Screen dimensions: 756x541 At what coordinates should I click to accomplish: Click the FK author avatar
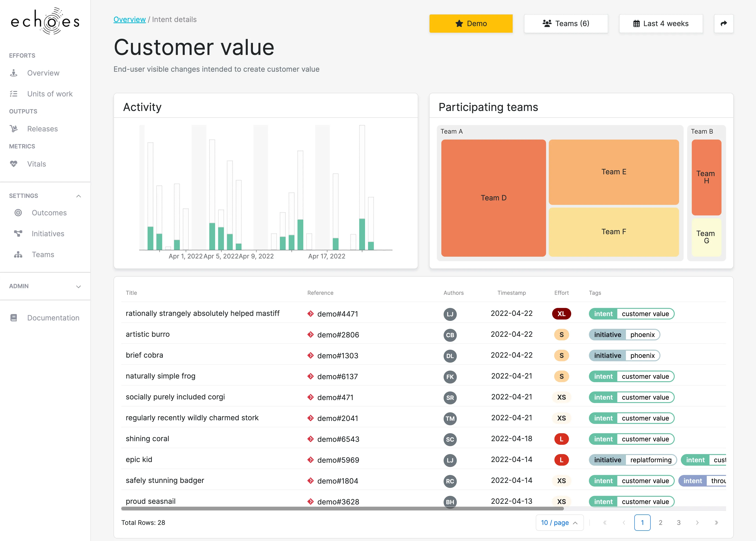[x=450, y=377]
